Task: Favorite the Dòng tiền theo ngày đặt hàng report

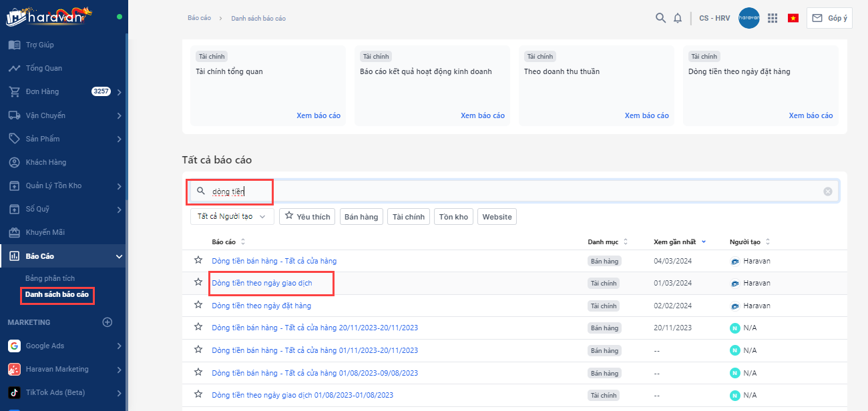Action: tap(198, 306)
